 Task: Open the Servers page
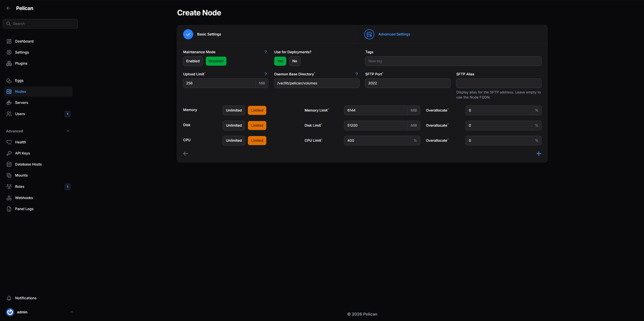[x=38, y=103]
